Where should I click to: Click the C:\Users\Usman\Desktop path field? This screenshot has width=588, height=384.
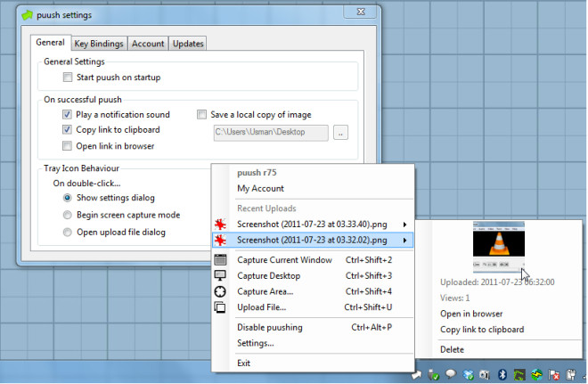pos(271,133)
